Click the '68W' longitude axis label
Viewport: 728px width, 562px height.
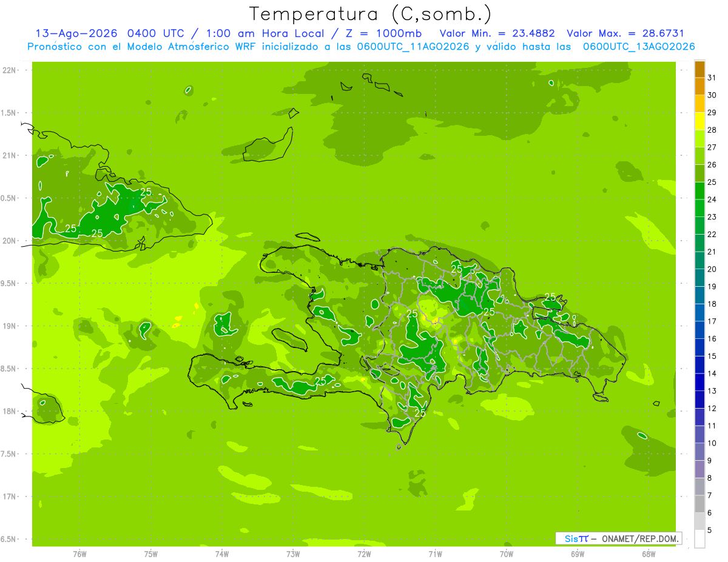pos(648,554)
